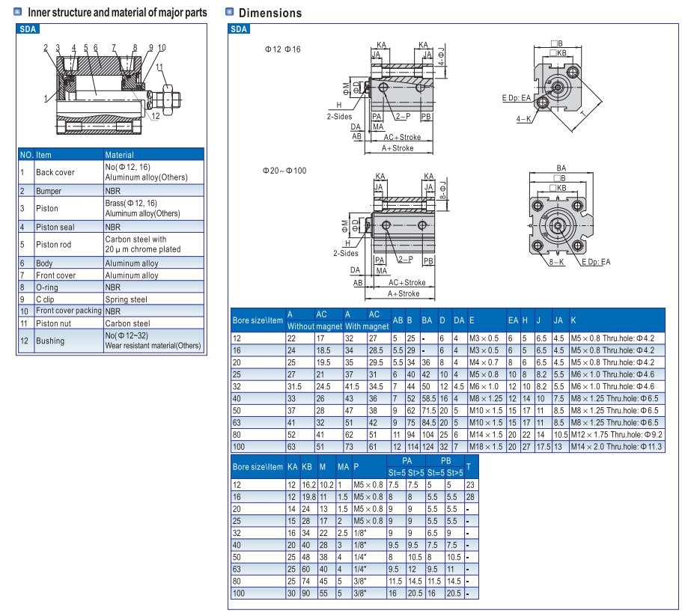Click the 'Spring steel' material cell
Screen dimensions: 682x616
point(153,299)
